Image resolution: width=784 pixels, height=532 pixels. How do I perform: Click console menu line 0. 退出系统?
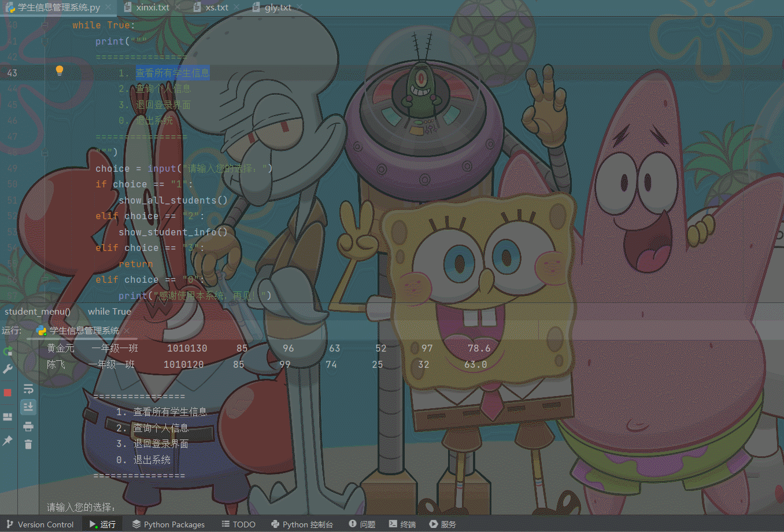[x=143, y=460]
